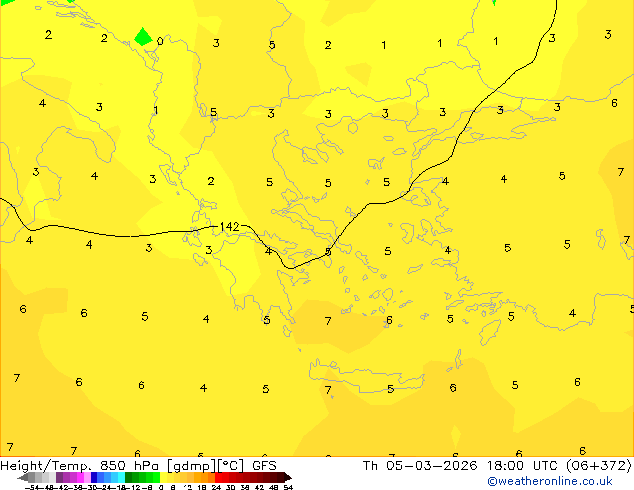Viewport: 634px width, 490px height.
Task: Click the dark maroon right arrow of scale
Action: click(x=288, y=478)
